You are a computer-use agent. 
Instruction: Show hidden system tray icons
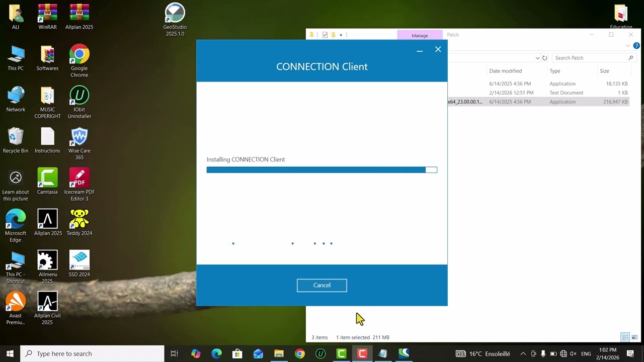pos(523,354)
